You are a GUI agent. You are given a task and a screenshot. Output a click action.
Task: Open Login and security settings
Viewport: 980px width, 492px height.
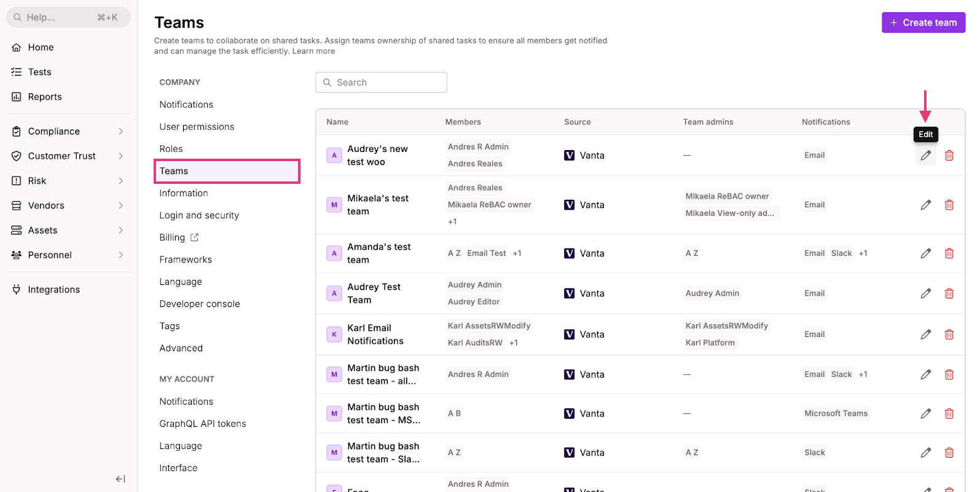[199, 215]
